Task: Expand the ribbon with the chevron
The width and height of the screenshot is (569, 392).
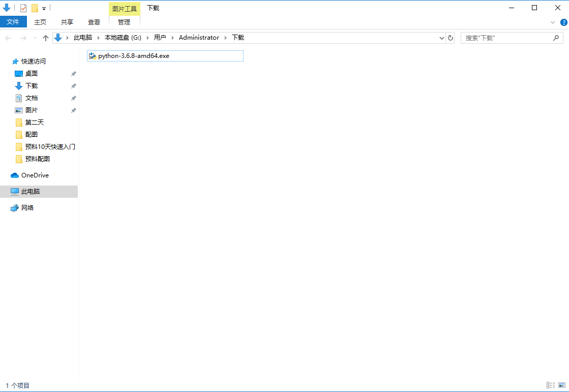Action: (553, 22)
